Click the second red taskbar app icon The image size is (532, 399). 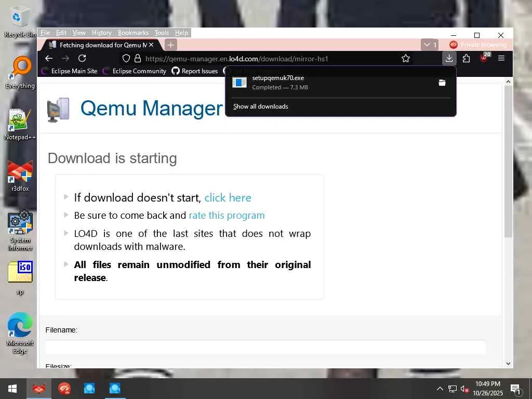click(x=64, y=389)
